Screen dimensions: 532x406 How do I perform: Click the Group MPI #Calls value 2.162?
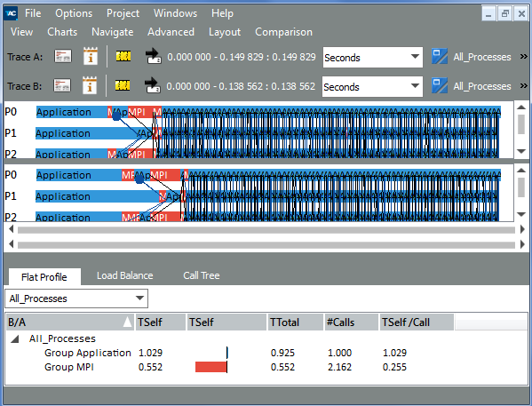pos(339,367)
